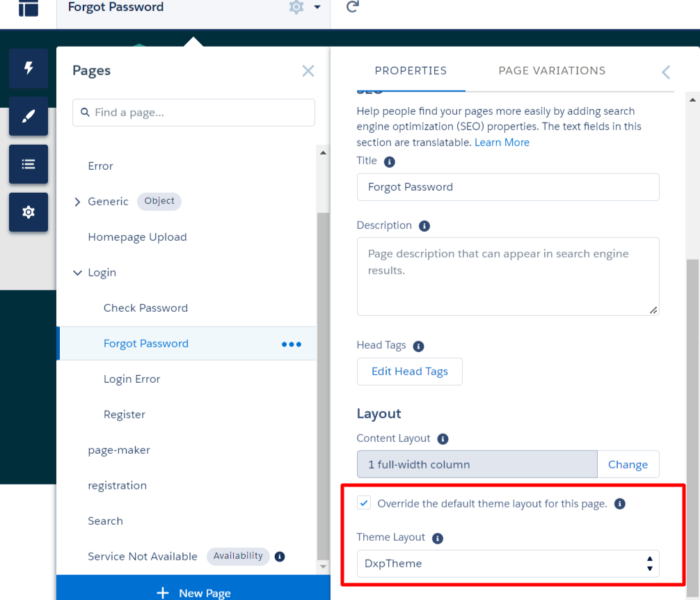Open the Page Structure list panel
Screen dimensions: 700x600
coord(29,164)
